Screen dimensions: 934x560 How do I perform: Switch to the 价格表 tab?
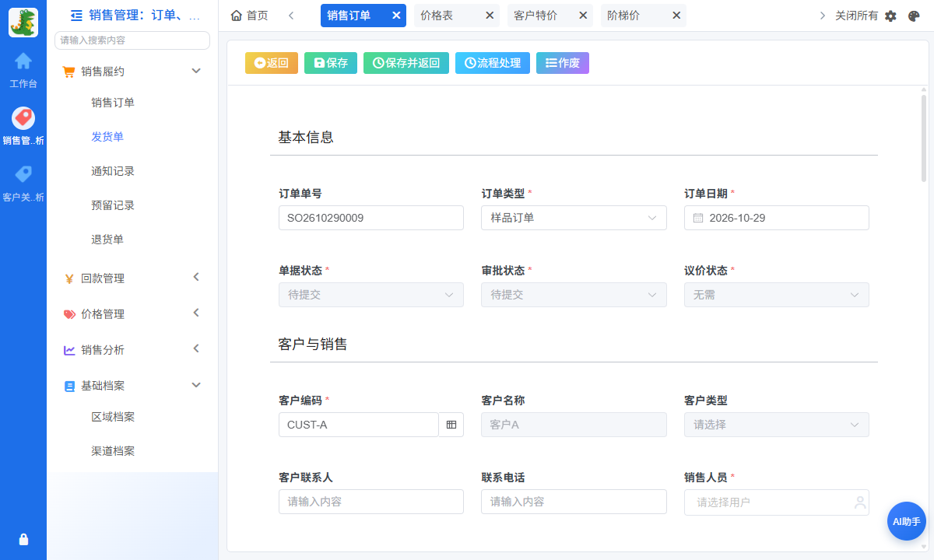437,16
